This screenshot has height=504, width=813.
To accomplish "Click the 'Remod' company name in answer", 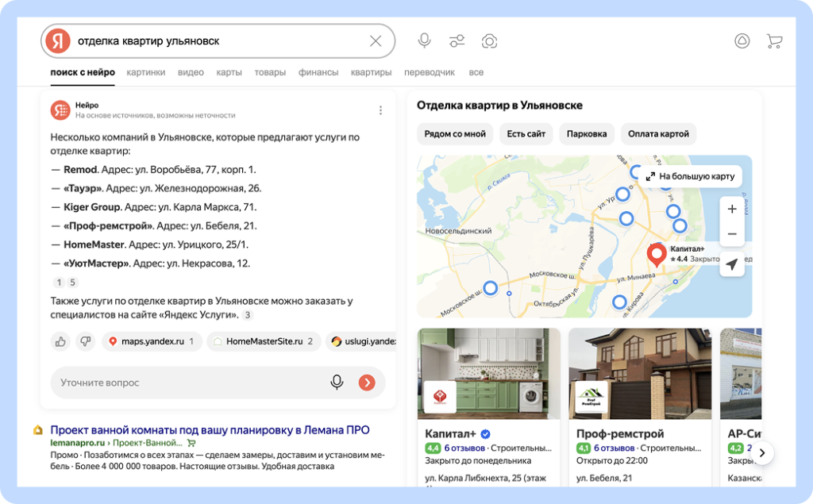I will click(x=80, y=170).
